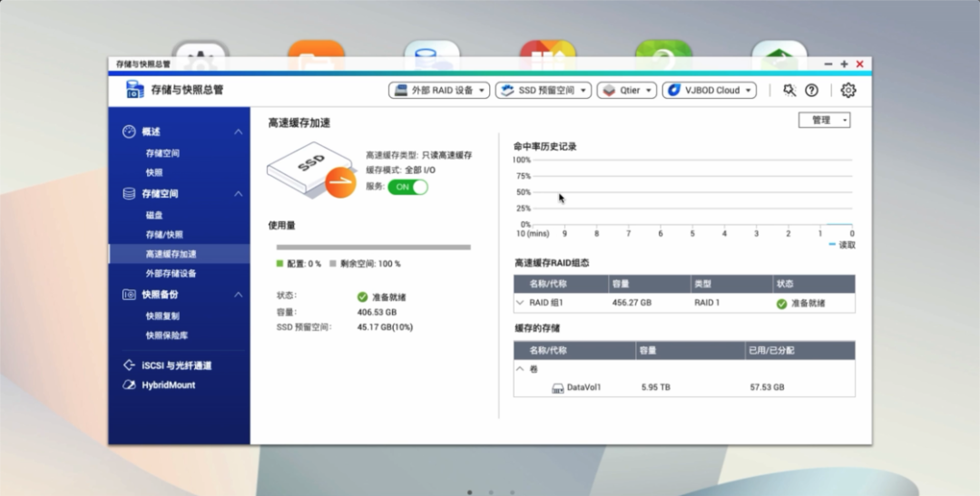The width and height of the screenshot is (980, 496).
Task: Open global settings gear icon
Action: [848, 91]
